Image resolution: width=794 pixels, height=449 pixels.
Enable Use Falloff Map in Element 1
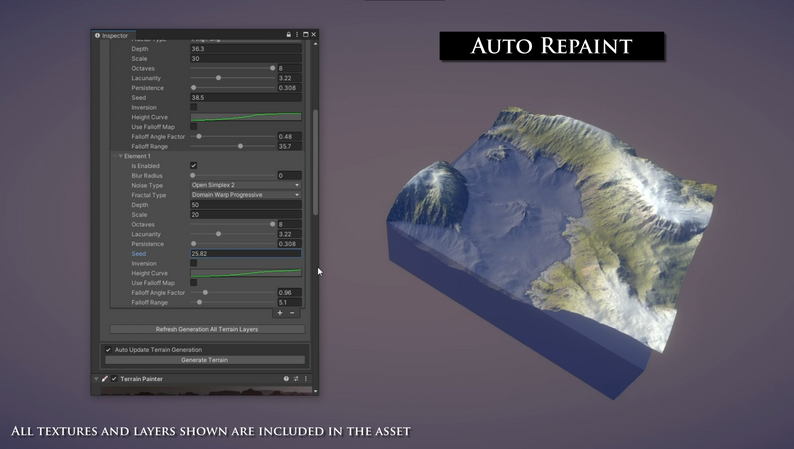pyautogui.click(x=194, y=283)
